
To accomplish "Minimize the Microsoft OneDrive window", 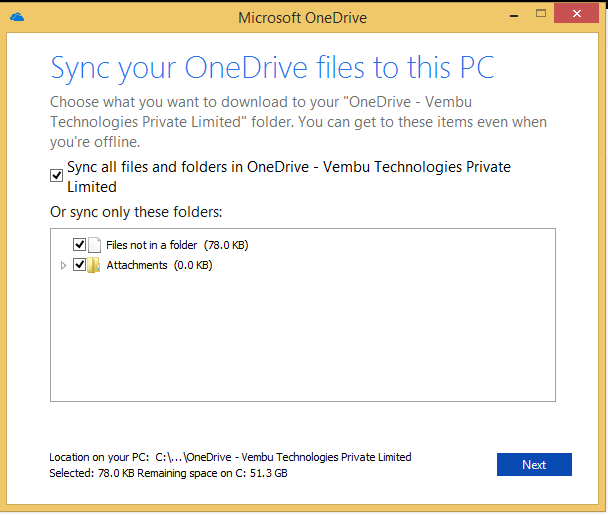I will click(514, 14).
